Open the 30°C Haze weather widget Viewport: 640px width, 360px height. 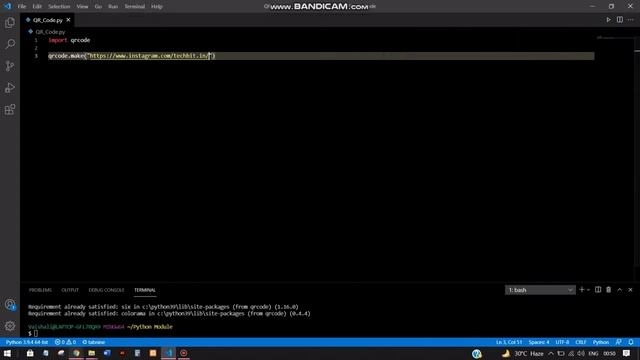coord(523,353)
